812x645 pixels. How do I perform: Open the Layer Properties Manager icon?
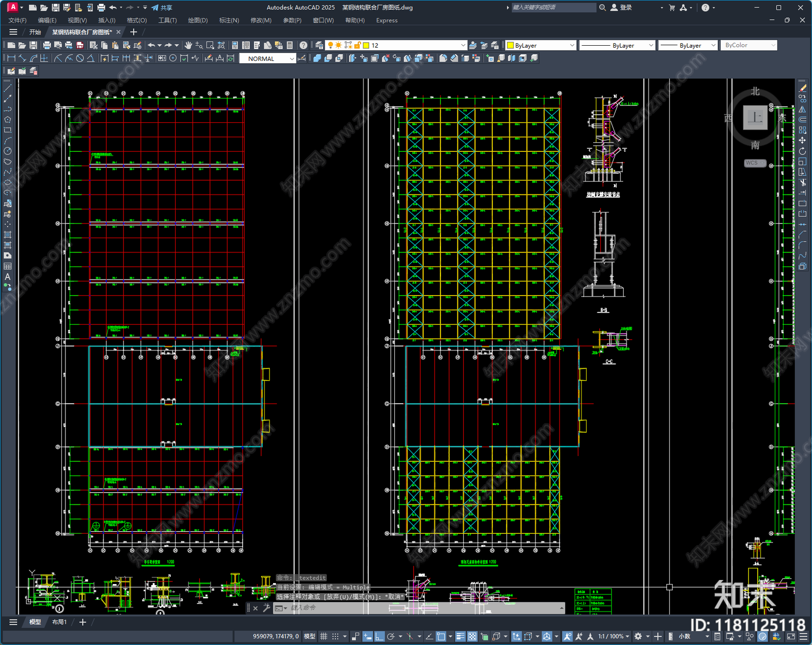pyautogui.click(x=319, y=45)
